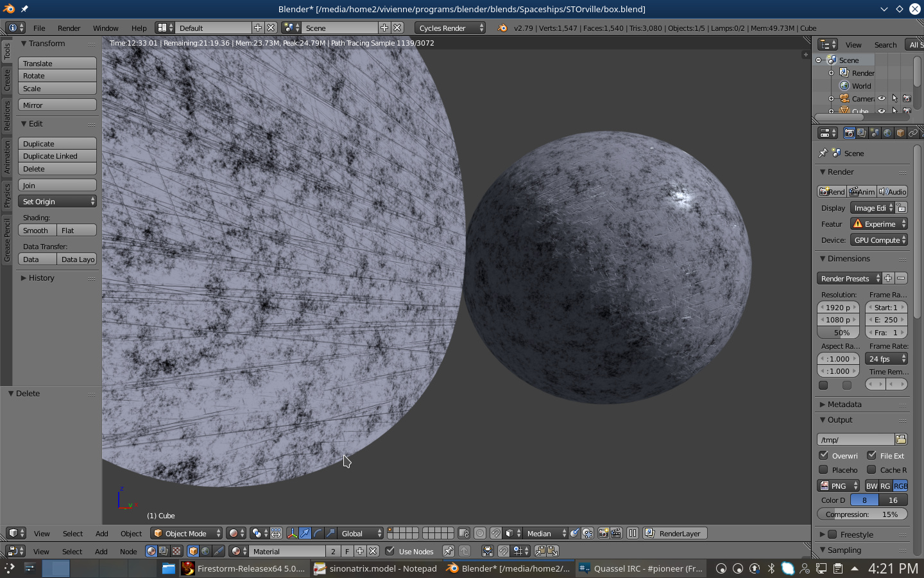Image resolution: width=924 pixels, height=578 pixels.
Task: Click the Camera render restrict icon in outliner
Action: [x=907, y=98]
